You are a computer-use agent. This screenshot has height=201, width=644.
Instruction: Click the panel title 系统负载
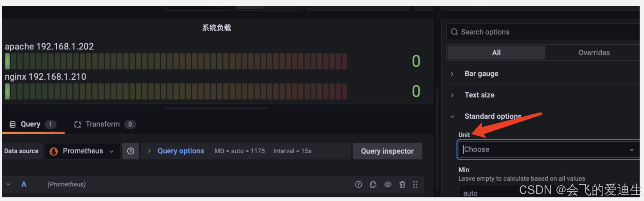(216, 28)
